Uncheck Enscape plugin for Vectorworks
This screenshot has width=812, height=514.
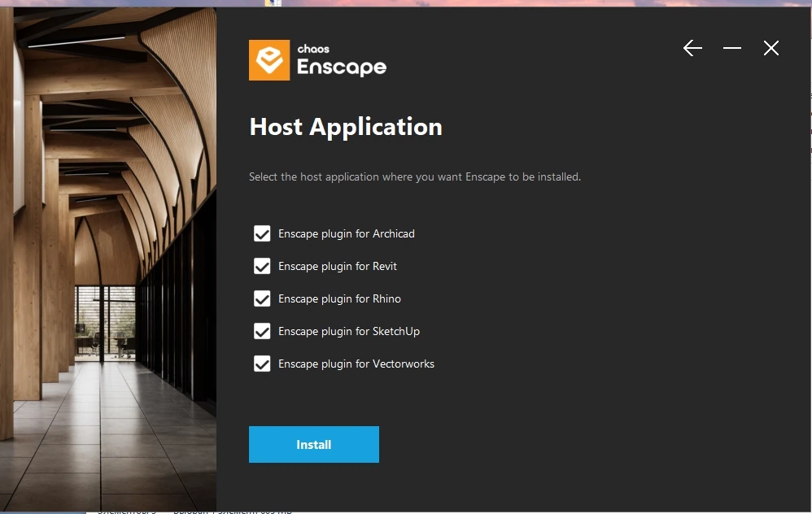pos(262,364)
